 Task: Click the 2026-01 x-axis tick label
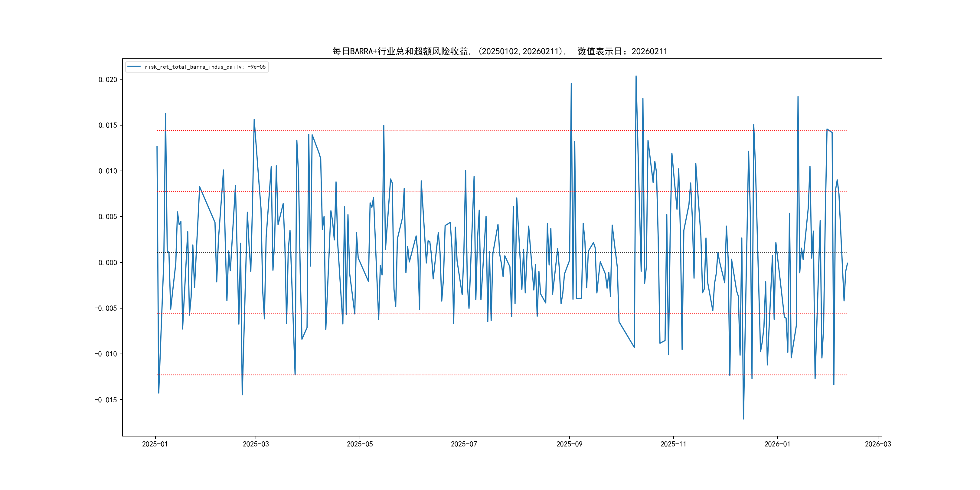coord(777,444)
